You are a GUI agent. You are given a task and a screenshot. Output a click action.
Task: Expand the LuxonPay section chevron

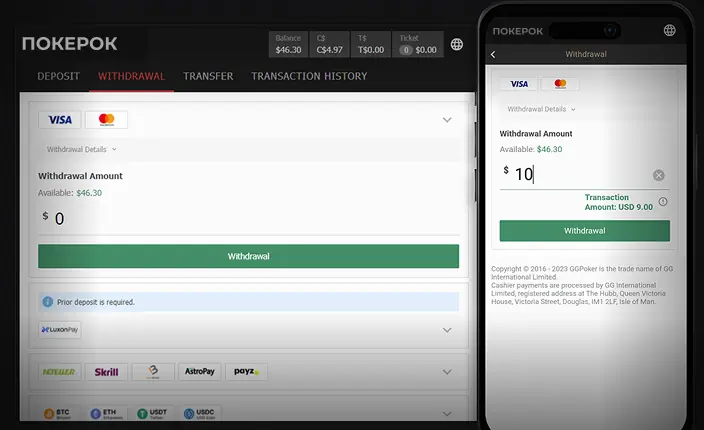447,329
